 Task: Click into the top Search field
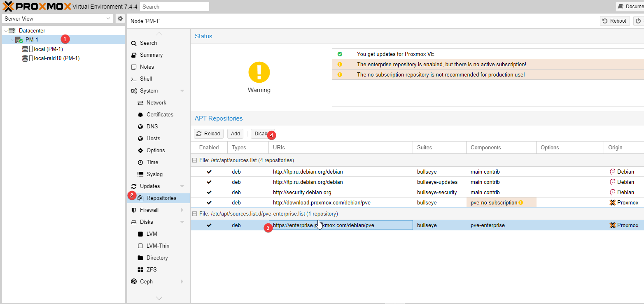pos(175,7)
